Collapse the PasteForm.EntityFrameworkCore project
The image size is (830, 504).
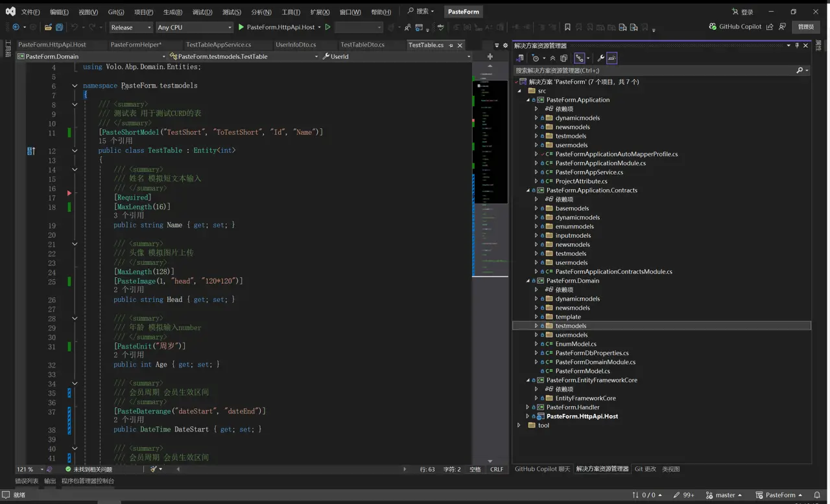pyautogui.click(x=527, y=380)
